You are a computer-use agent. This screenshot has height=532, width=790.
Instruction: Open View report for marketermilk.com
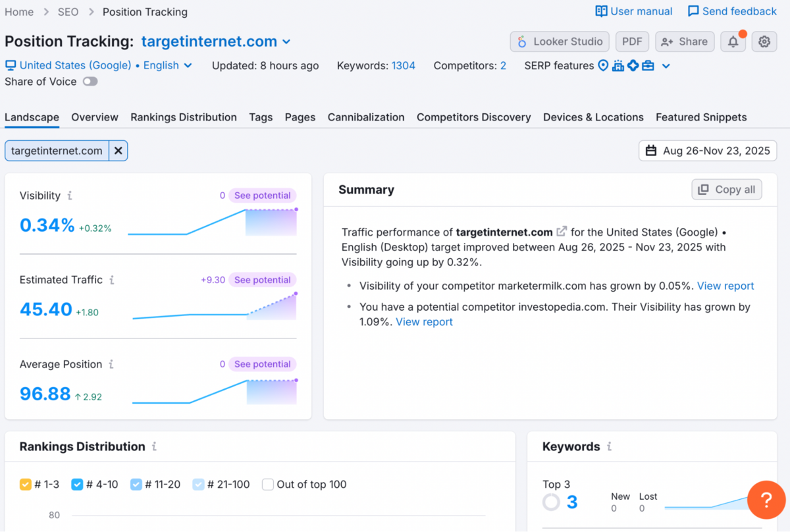[725, 286]
